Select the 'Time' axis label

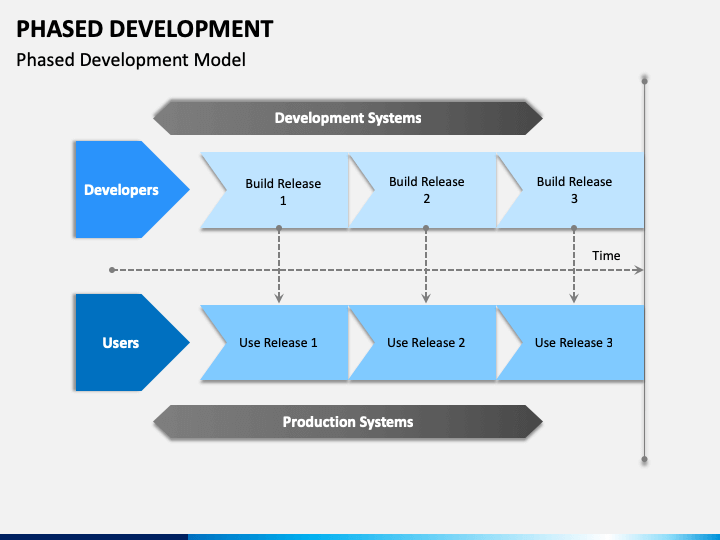pos(606,255)
